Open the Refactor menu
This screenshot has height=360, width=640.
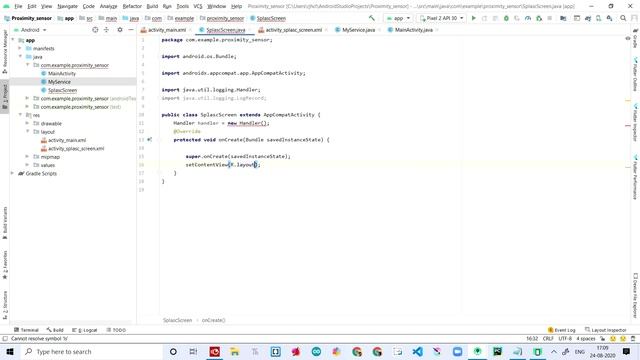click(132, 6)
